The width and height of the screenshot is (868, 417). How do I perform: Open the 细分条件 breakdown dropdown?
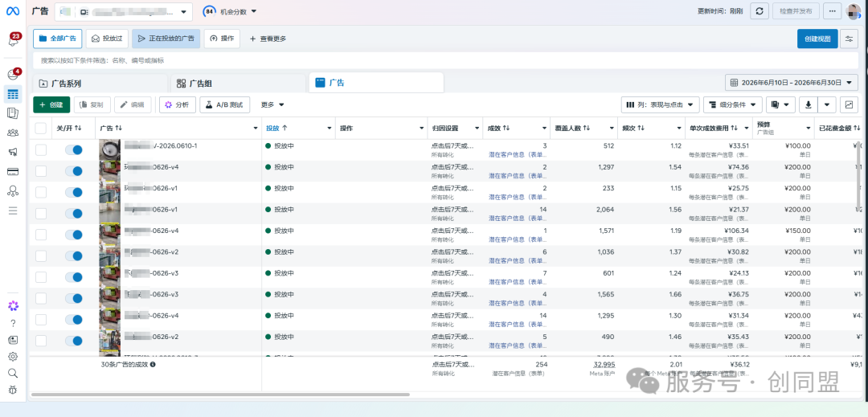733,104
